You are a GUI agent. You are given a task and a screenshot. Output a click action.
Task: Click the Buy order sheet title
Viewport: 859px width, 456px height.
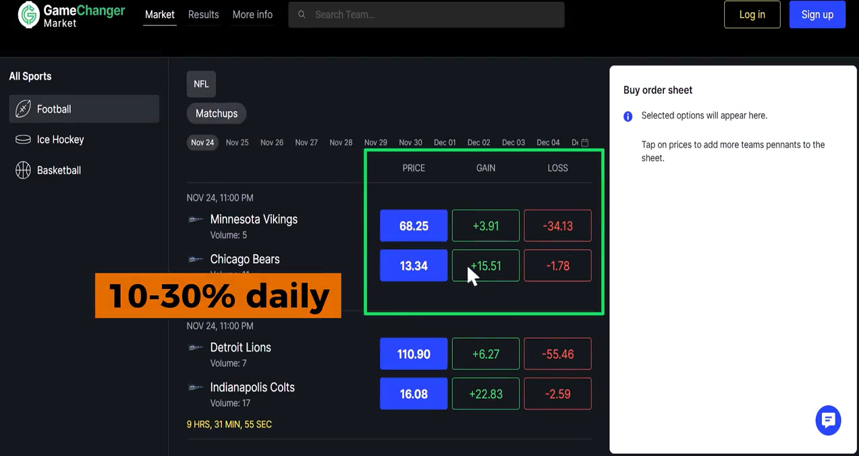(x=658, y=90)
